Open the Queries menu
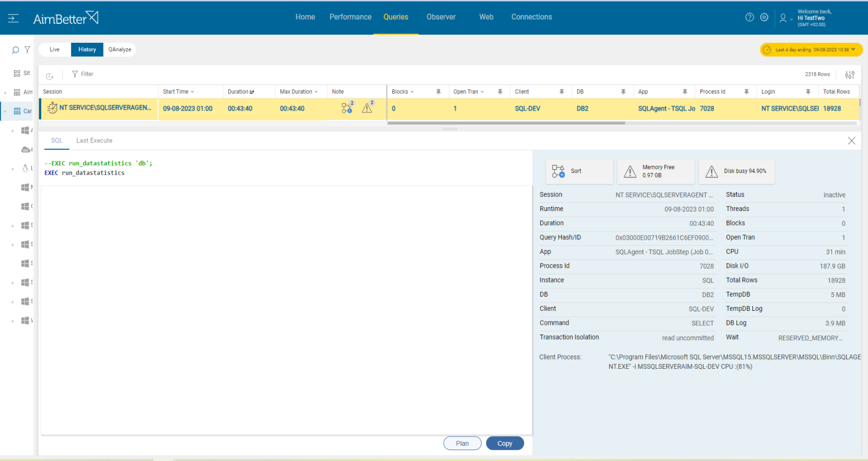Screen dimensions: 868x461 pos(395,17)
